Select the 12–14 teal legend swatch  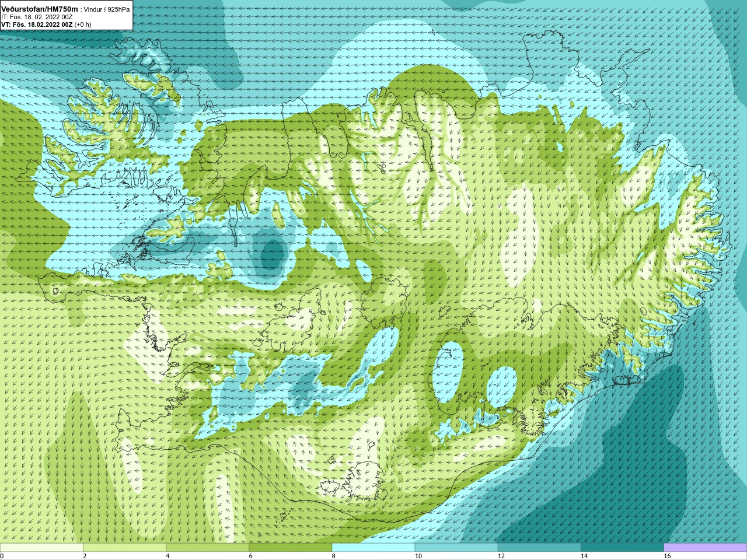539,547
